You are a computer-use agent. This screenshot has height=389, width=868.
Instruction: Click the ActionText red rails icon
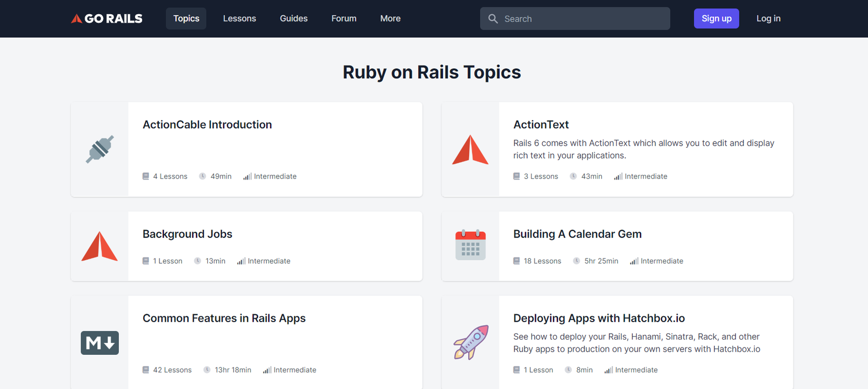click(x=470, y=149)
